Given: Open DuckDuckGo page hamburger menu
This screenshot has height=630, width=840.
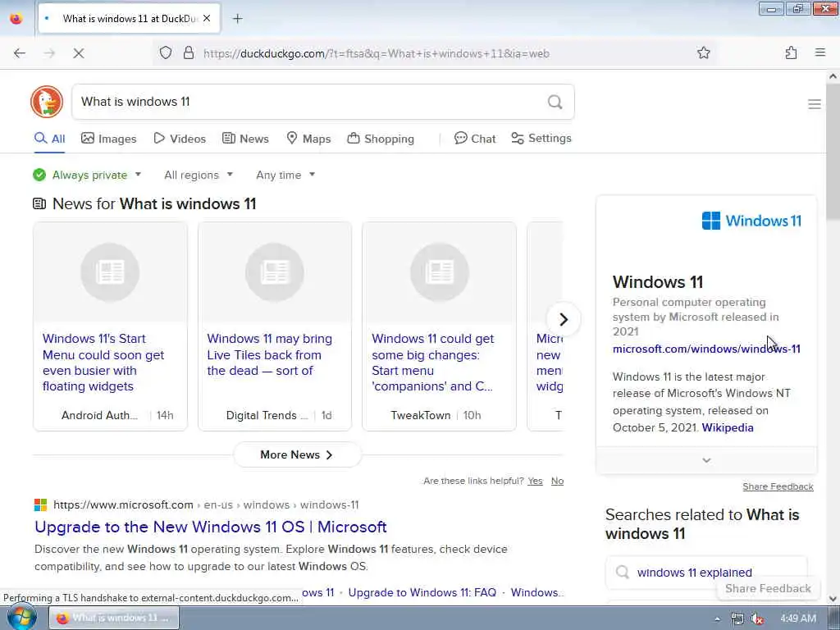Looking at the screenshot, I should [815, 104].
